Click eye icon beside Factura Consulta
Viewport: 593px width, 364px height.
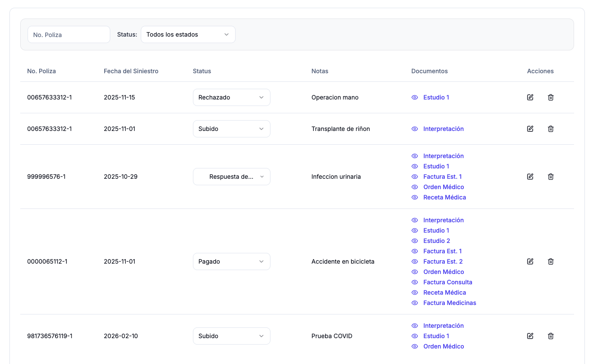[415, 282]
